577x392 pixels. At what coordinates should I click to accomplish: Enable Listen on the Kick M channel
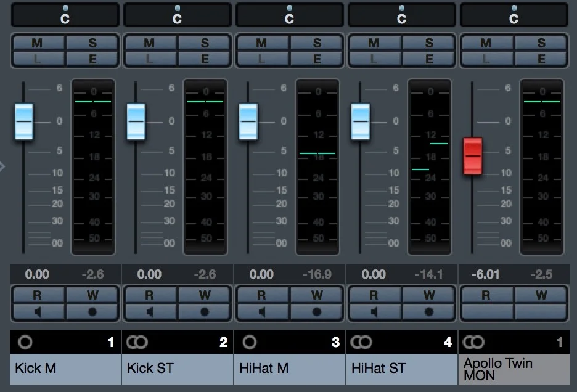(38, 59)
